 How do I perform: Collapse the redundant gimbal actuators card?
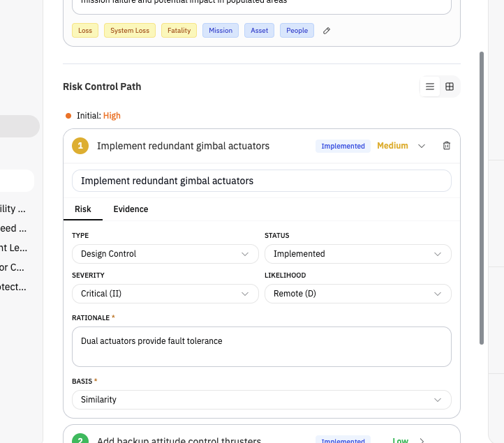coord(422,146)
